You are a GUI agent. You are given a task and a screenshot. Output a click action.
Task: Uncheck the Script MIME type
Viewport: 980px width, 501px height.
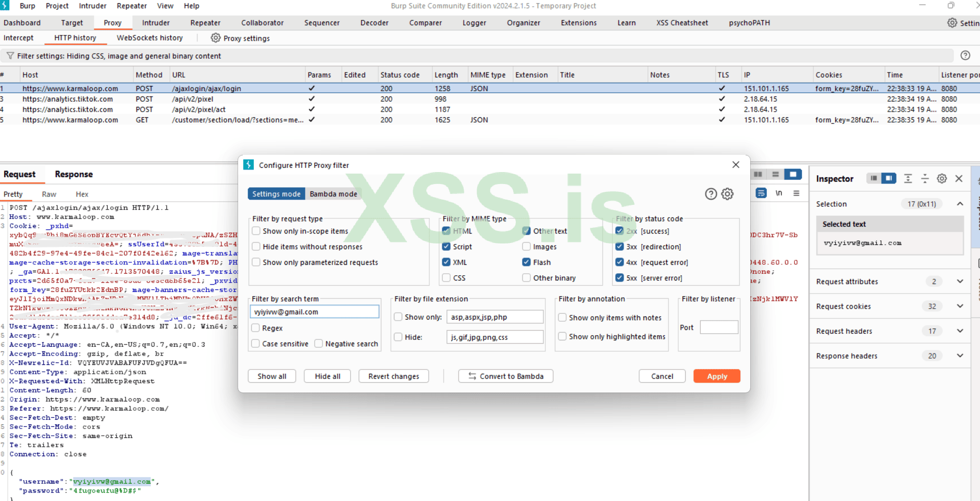click(446, 247)
